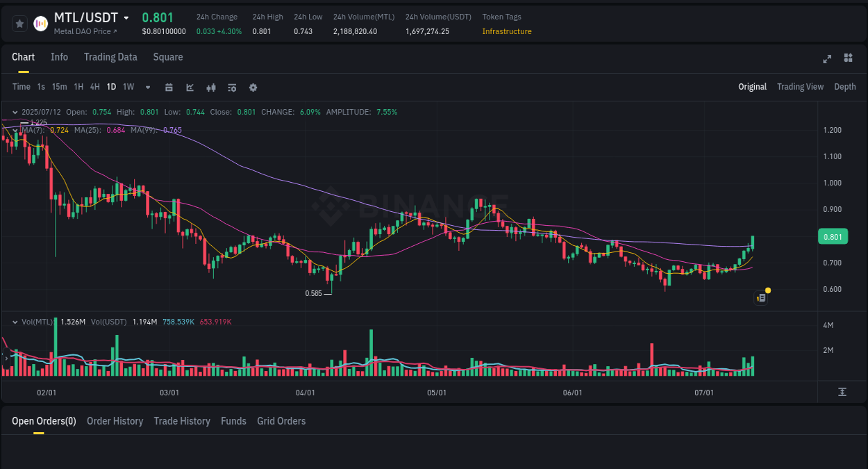The image size is (868, 469).
Task: Switch chart view to Trading View
Action: 800,86
